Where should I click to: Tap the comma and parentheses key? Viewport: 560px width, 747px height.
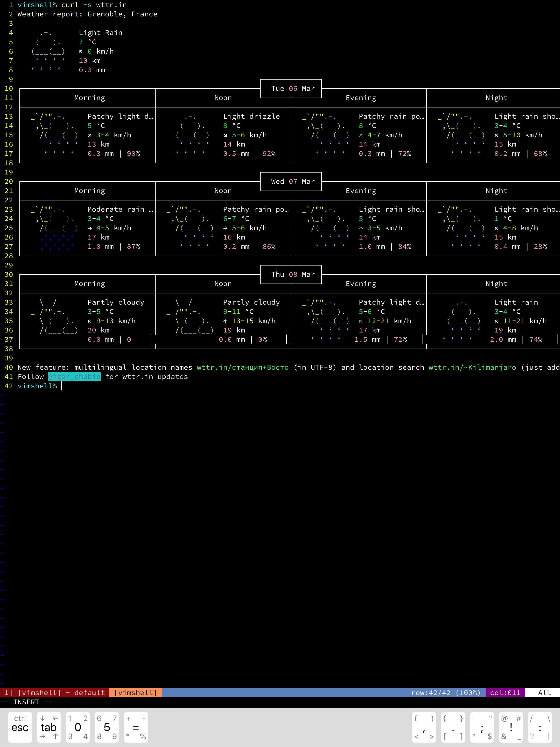click(424, 727)
